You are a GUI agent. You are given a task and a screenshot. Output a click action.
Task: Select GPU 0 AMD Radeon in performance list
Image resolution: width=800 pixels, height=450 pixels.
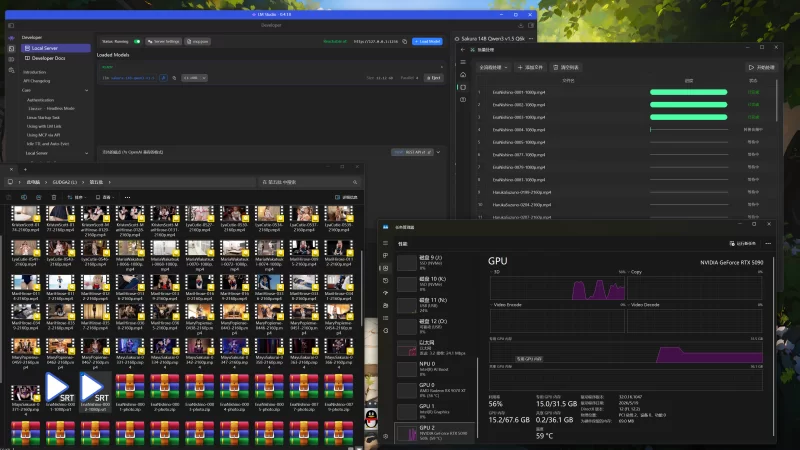(x=435, y=390)
